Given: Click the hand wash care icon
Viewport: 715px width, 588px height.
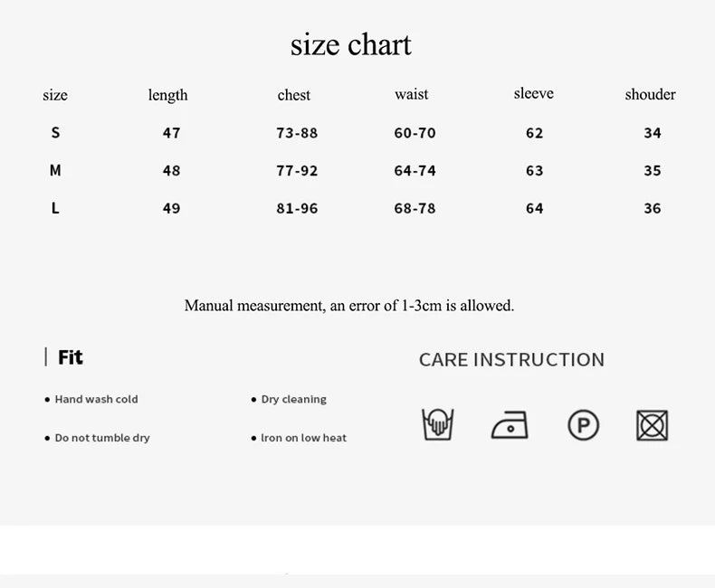Looking at the screenshot, I should (438, 423).
